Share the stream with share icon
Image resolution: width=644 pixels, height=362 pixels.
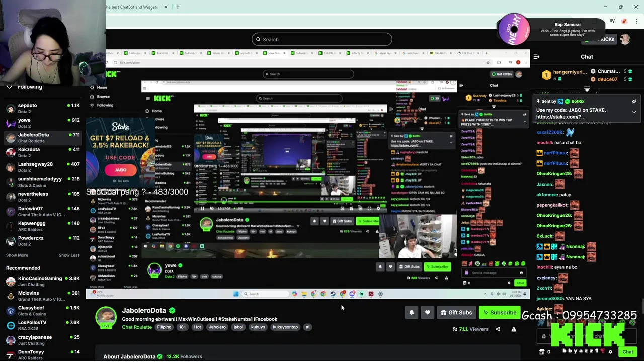pyautogui.click(x=498, y=329)
